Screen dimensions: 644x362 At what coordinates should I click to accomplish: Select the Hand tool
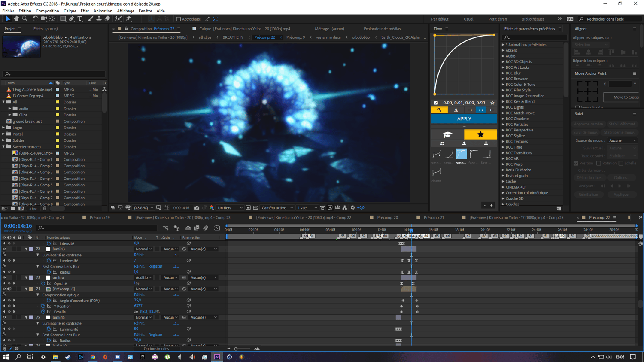point(16,19)
